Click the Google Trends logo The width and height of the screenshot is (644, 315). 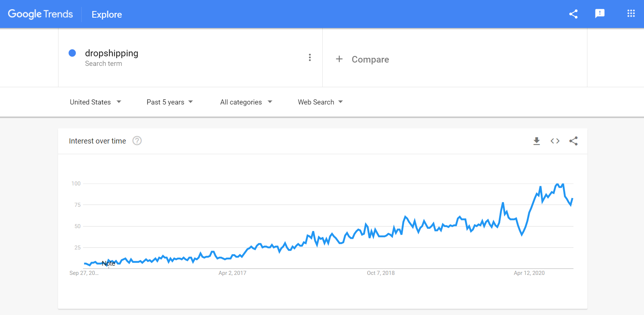pos(40,14)
